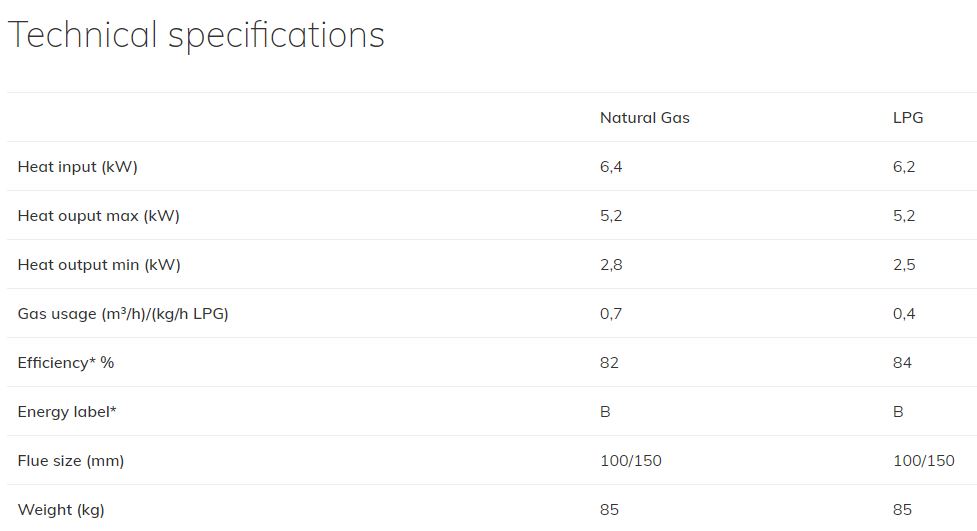Image resolution: width=977 pixels, height=531 pixels.
Task: Click Natural Gas heat input value 6,4
Action: tap(611, 167)
